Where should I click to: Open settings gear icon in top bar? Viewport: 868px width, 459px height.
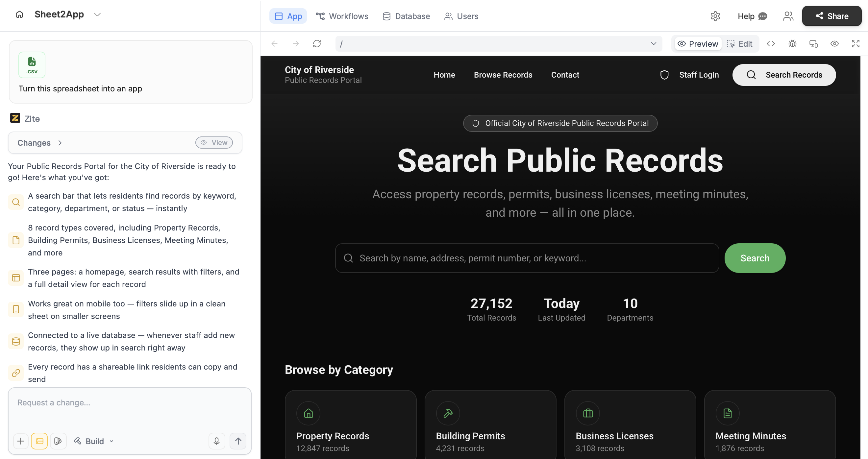(x=715, y=16)
